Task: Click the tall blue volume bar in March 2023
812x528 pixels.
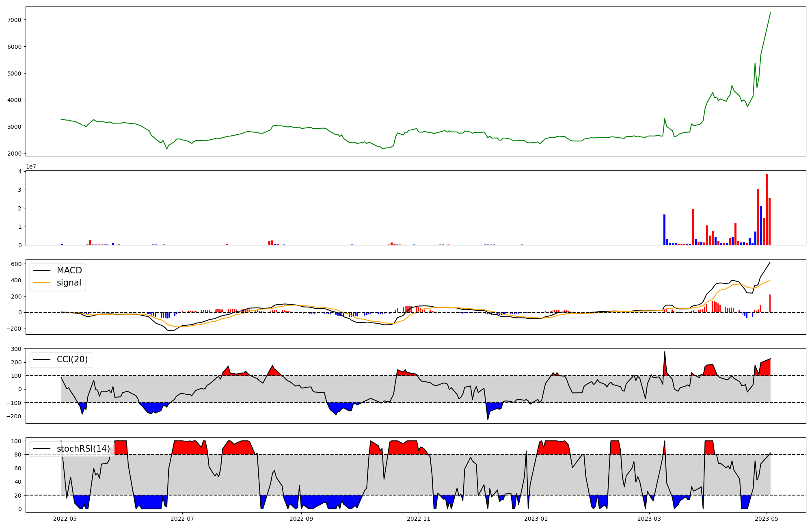Action: pos(664,229)
